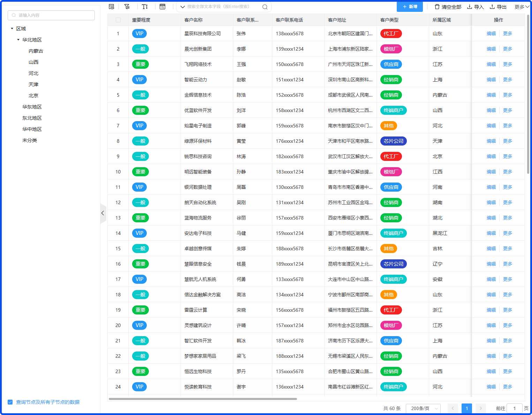Uncheck 查询节点及所有子节点的数据 checkbox

click(10, 402)
